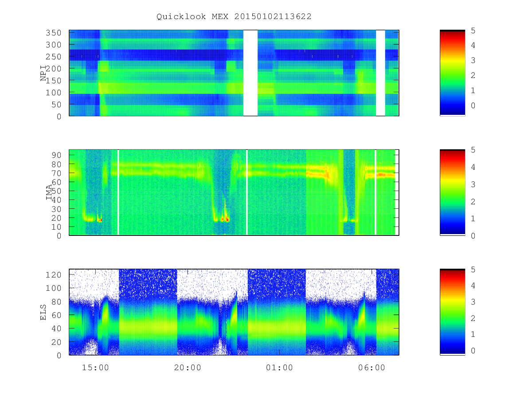Click the ELS panel color bar
Screen dimensions: 532x399
click(x=452, y=312)
